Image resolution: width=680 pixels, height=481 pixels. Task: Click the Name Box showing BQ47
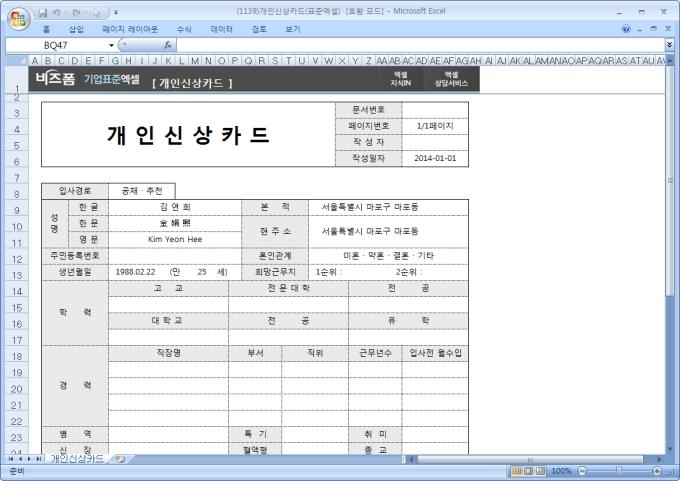(x=56, y=45)
